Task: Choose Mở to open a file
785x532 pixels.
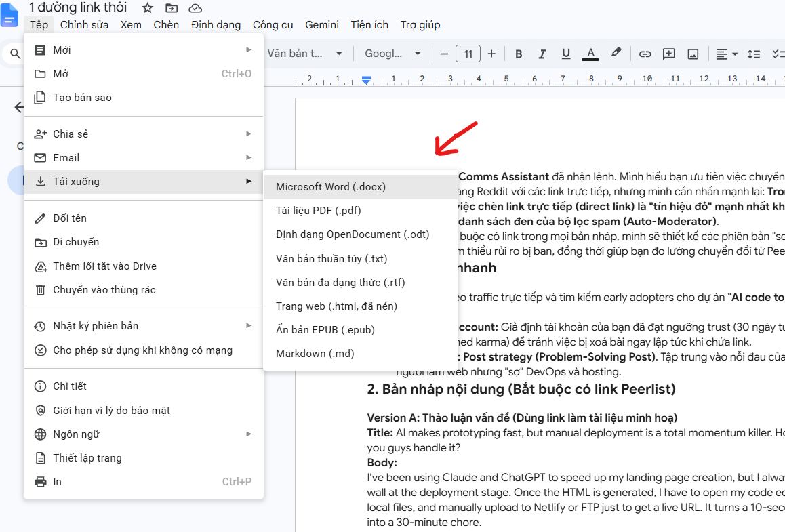Action: 144,74
